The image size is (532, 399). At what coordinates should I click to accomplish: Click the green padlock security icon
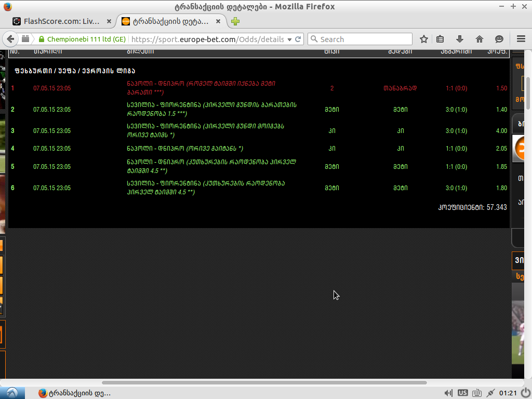(42, 39)
